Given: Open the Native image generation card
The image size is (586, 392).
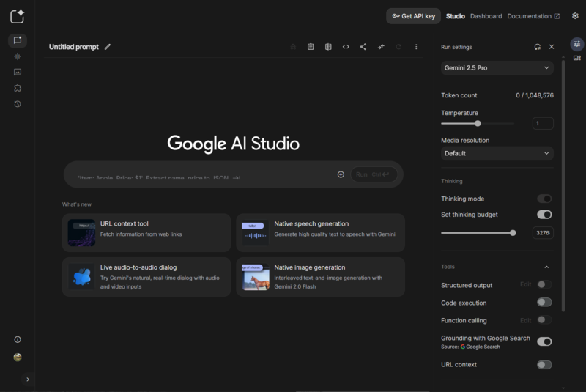Looking at the screenshot, I should (x=320, y=277).
